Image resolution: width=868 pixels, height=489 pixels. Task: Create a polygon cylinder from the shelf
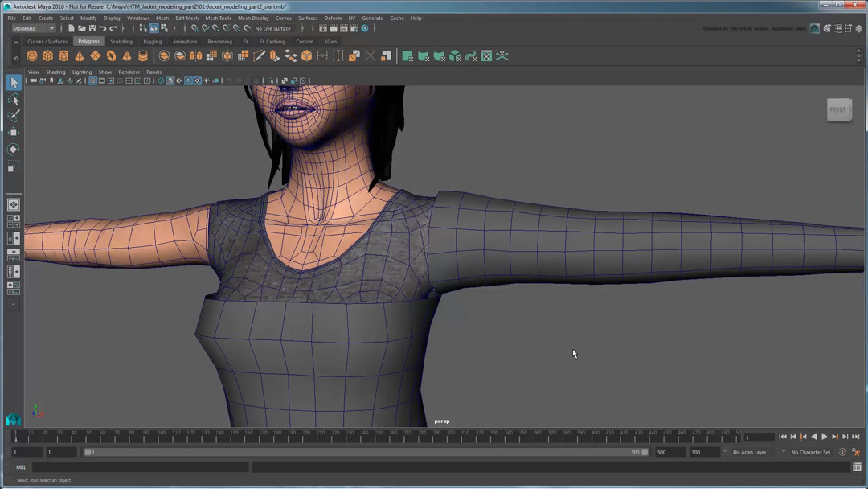[64, 55]
